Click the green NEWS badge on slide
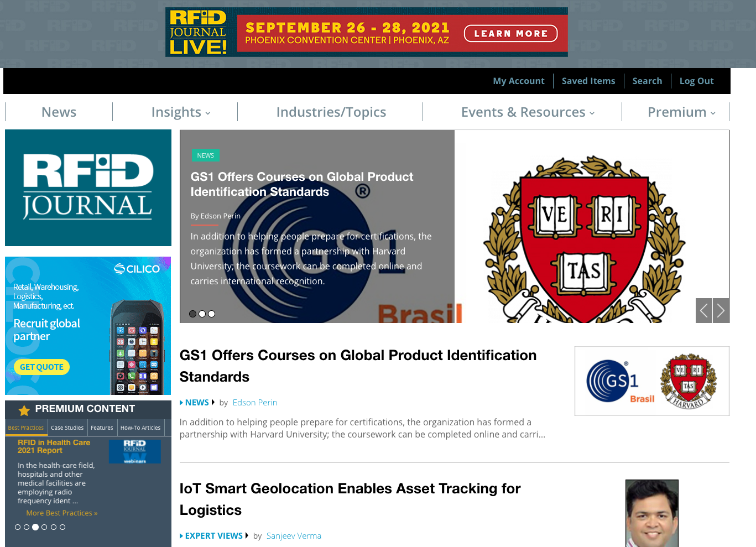This screenshot has height=547, width=756. [x=206, y=155]
